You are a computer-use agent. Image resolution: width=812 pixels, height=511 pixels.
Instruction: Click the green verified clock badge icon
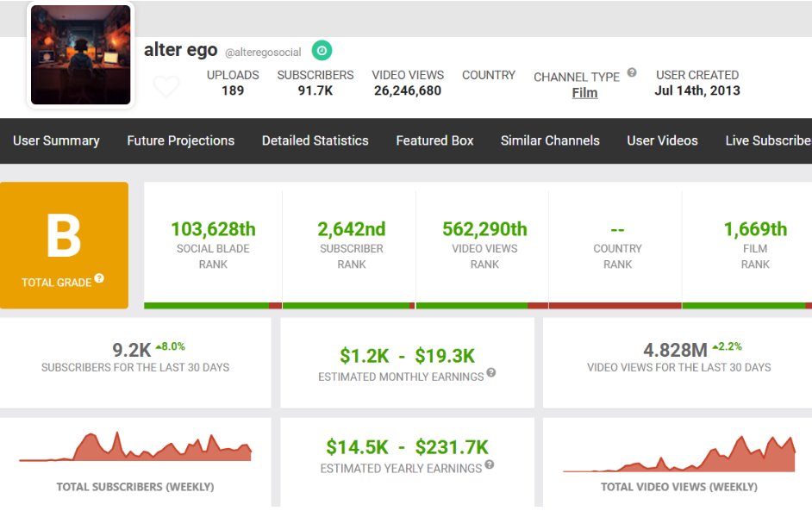[322, 50]
